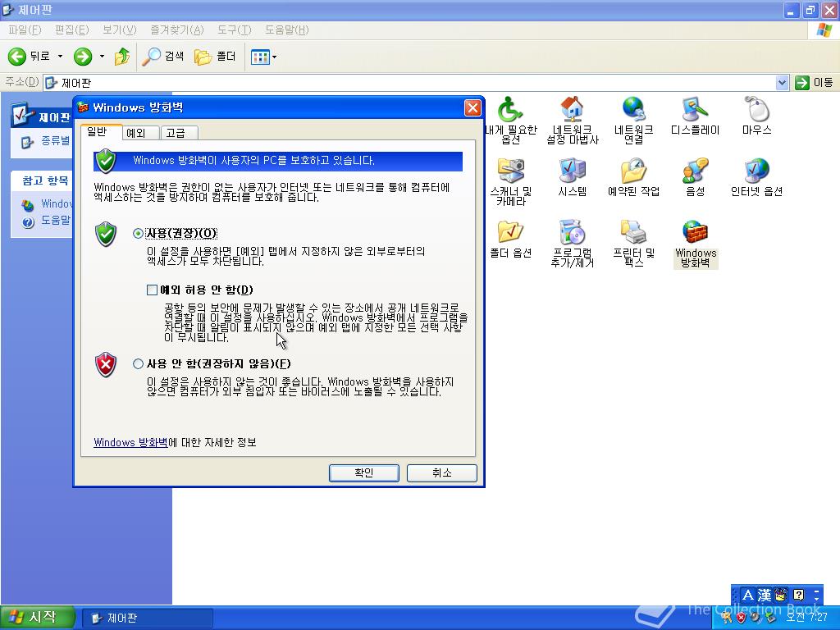Open the 즐겨찾기(A) menu
Viewport: 840px width, 630px height.
click(x=177, y=30)
